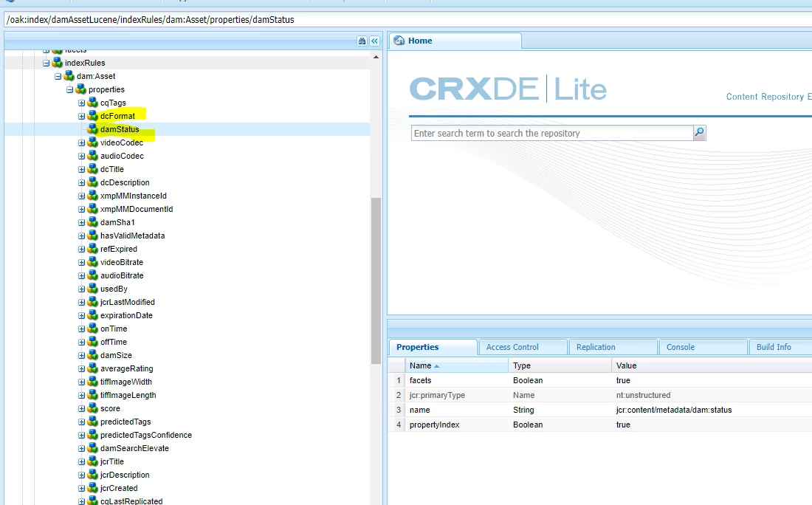This screenshot has width=812, height=505.
Task: Click the offTime node icon
Action: click(x=93, y=342)
